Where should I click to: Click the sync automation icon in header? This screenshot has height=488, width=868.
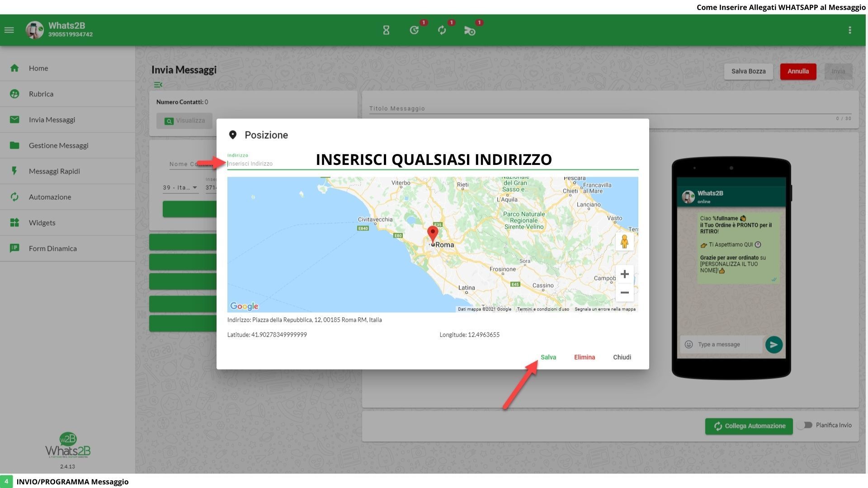point(442,30)
